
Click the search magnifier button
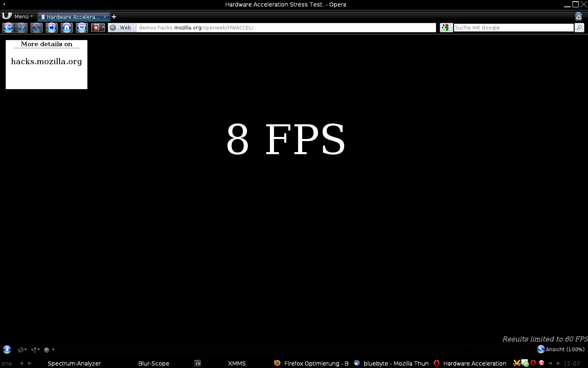pos(579,27)
